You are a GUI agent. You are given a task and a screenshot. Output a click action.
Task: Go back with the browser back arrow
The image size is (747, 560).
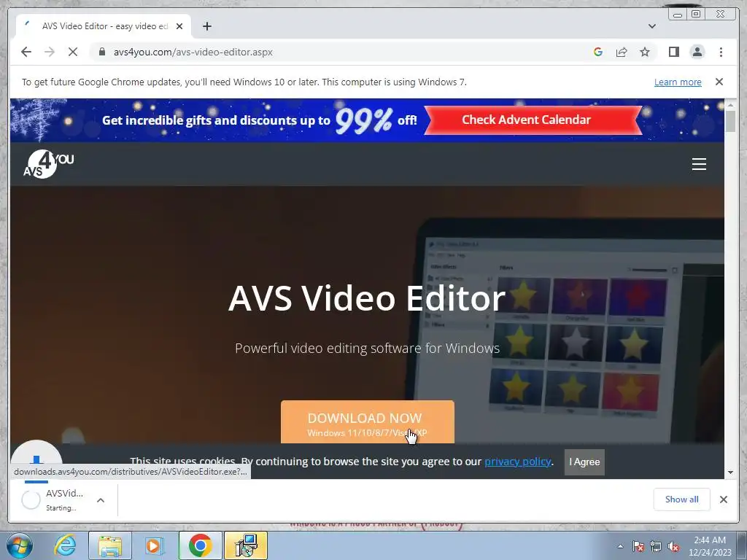[x=26, y=52]
